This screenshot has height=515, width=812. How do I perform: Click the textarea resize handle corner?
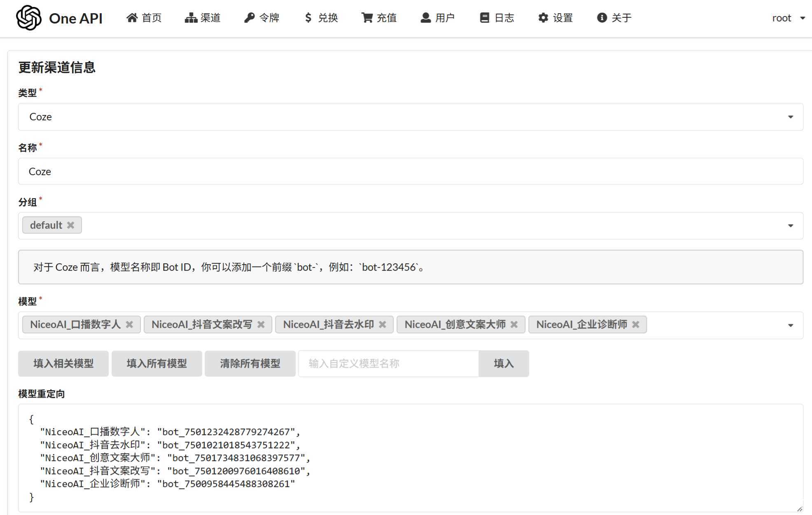[799, 508]
